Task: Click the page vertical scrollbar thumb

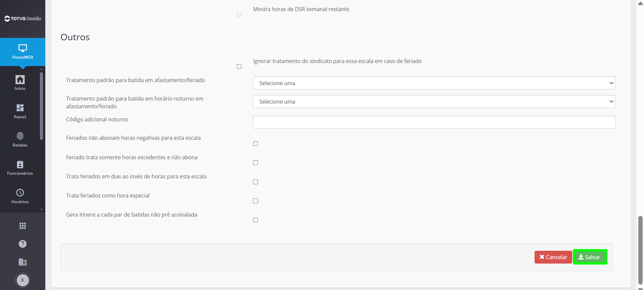Action: [x=640, y=250]
